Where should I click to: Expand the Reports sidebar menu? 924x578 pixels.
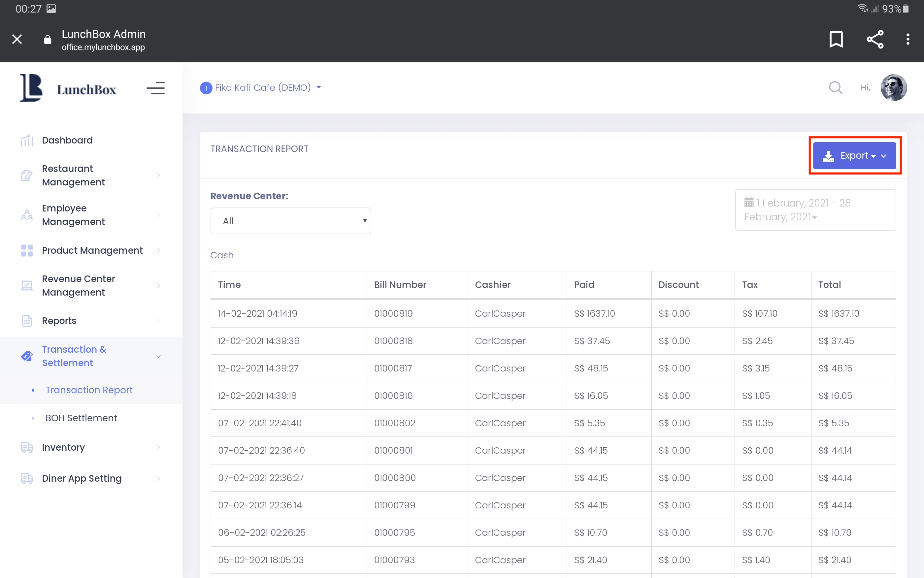click(59, 321)
